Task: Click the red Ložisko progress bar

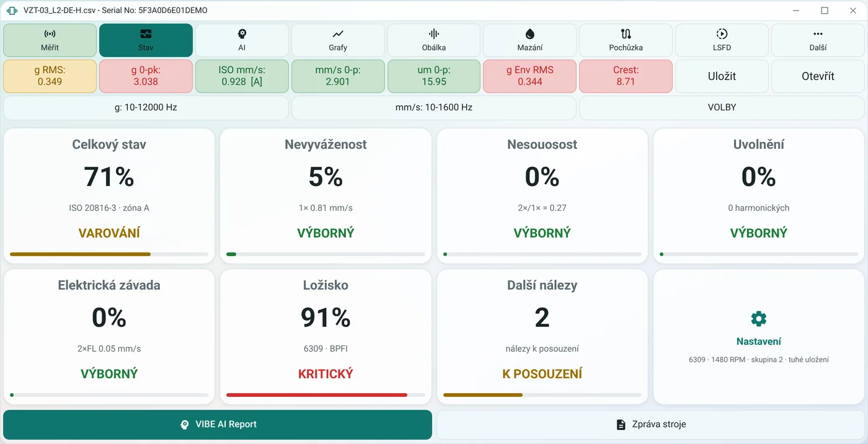Action: pos(325,395)
